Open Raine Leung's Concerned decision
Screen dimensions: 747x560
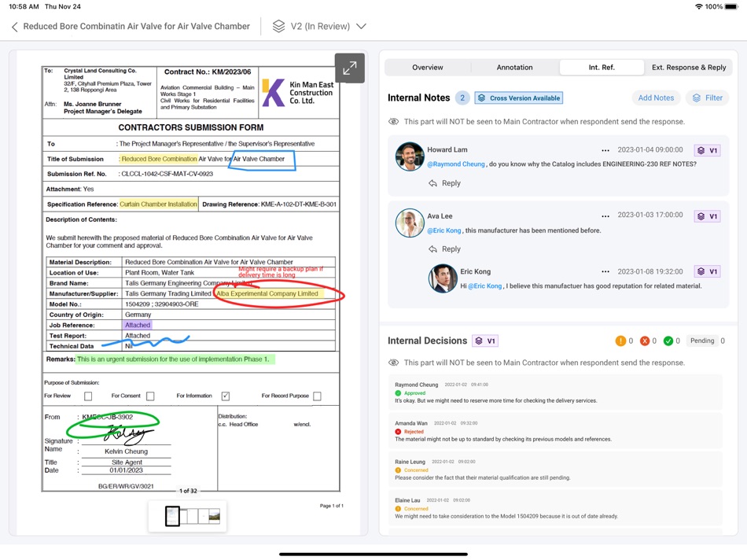coord(555,470)
